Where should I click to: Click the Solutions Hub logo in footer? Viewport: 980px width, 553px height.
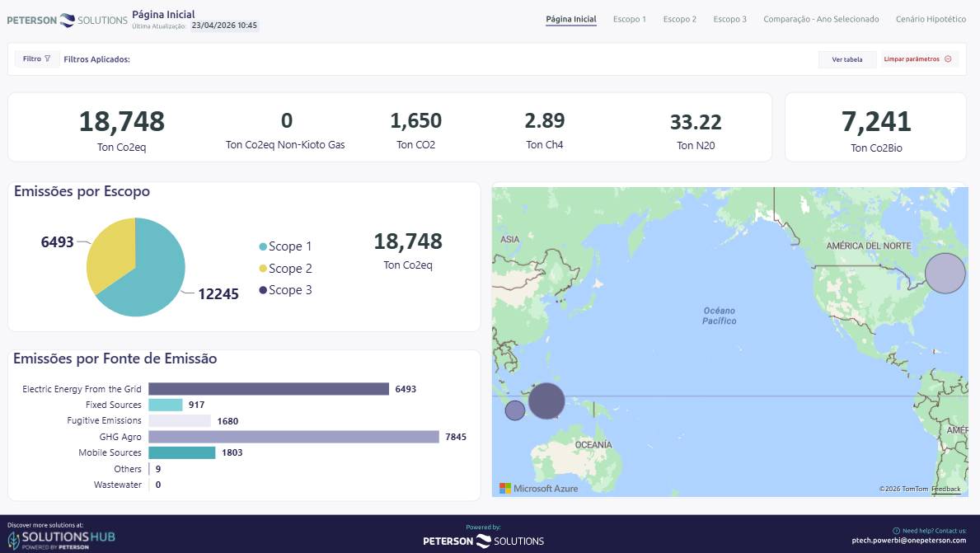click(x=61, y=540)
